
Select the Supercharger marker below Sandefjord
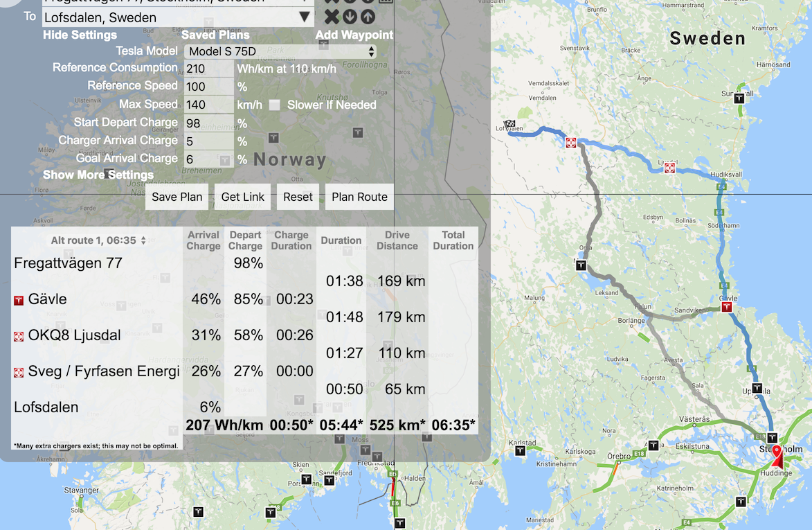coord(330,480)
